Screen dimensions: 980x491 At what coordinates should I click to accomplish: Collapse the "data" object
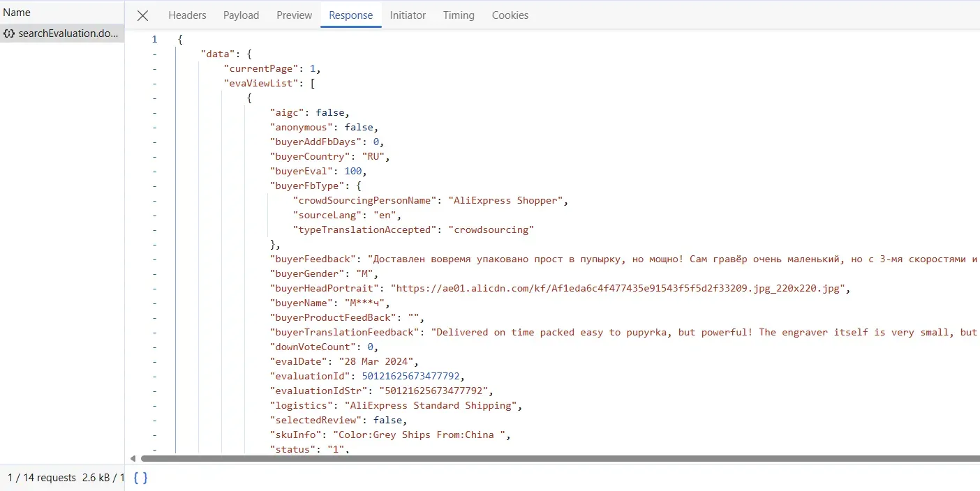pos(154,54)
